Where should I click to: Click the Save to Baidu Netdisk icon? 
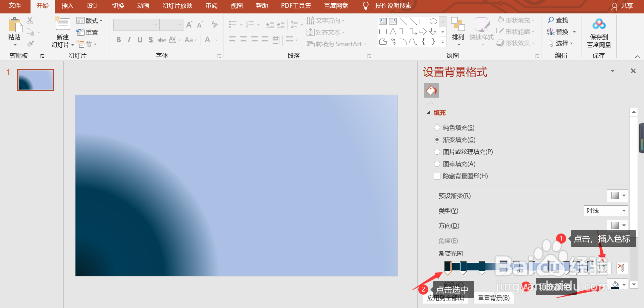(x=599, y=24)
